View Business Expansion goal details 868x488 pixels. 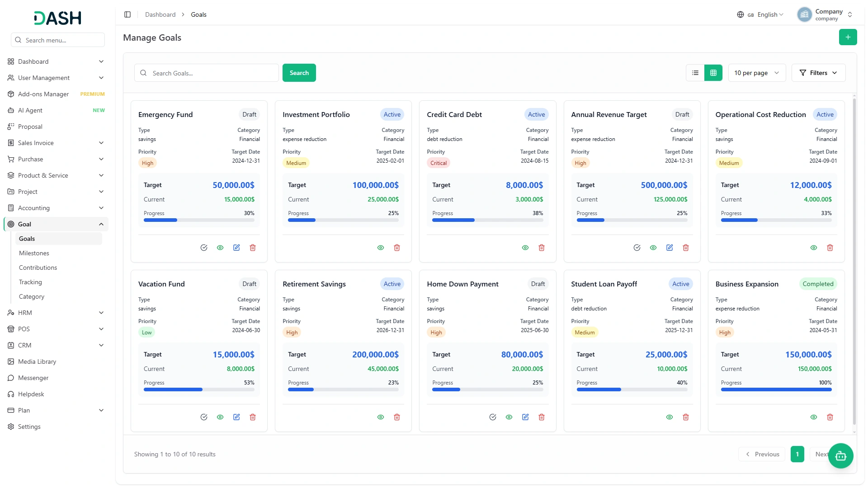click(814, 417)
